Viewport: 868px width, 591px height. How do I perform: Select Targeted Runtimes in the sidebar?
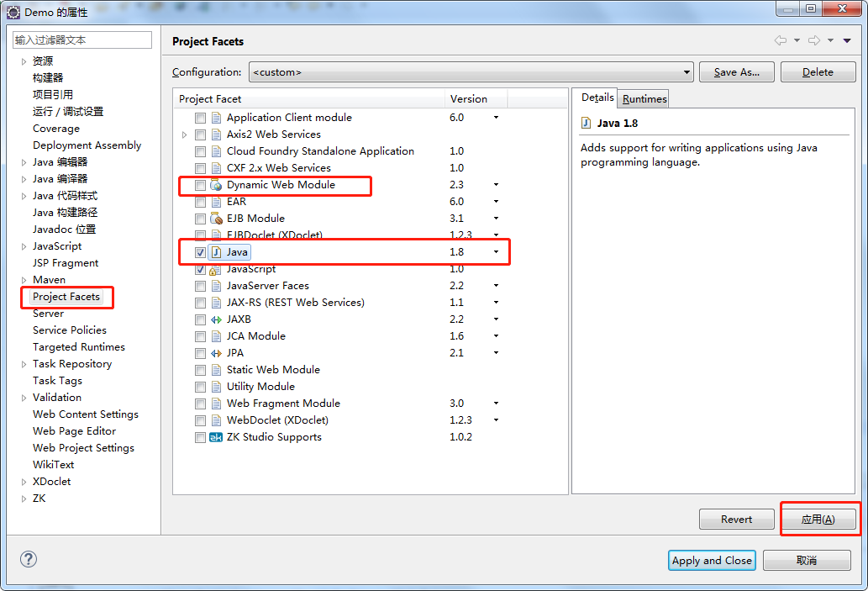pos(79,346)
